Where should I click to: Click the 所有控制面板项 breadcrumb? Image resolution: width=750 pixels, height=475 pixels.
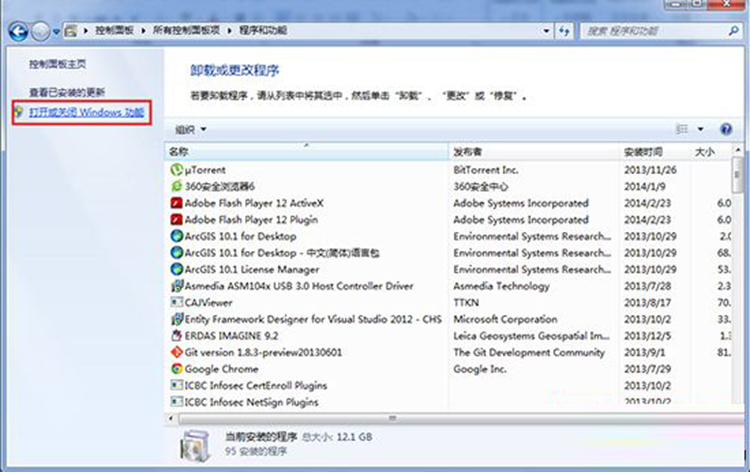coord(186,31)
